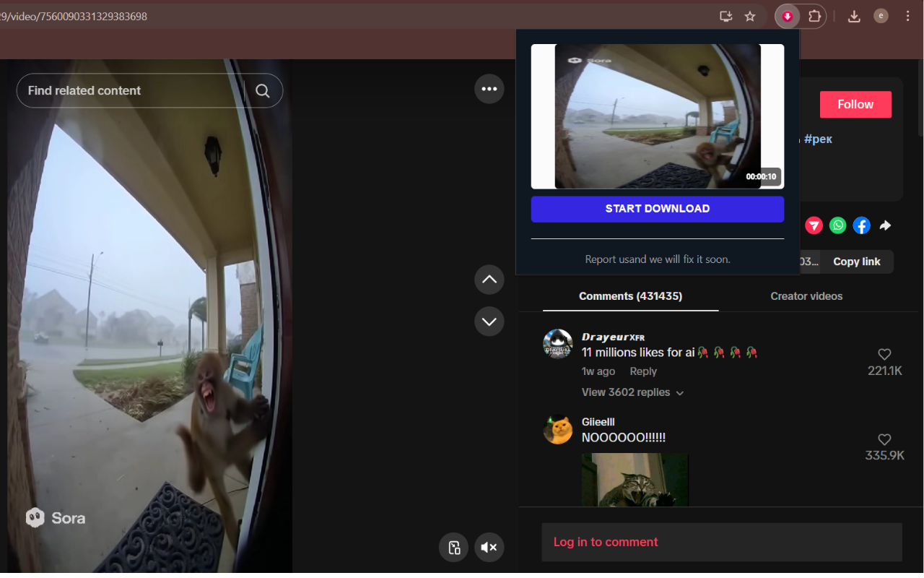
Task: Open the browser three-dot menu
Action: point(907,16)
